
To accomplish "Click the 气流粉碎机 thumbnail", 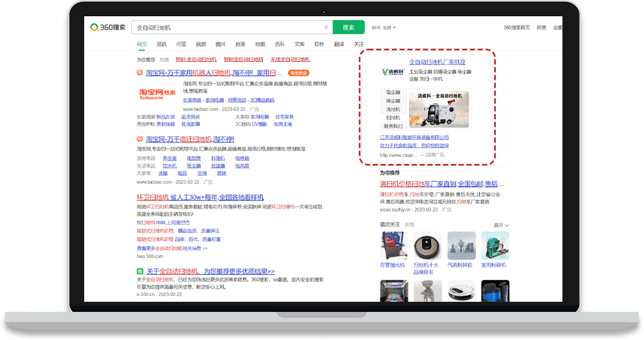I will click(x=461, y=246).
